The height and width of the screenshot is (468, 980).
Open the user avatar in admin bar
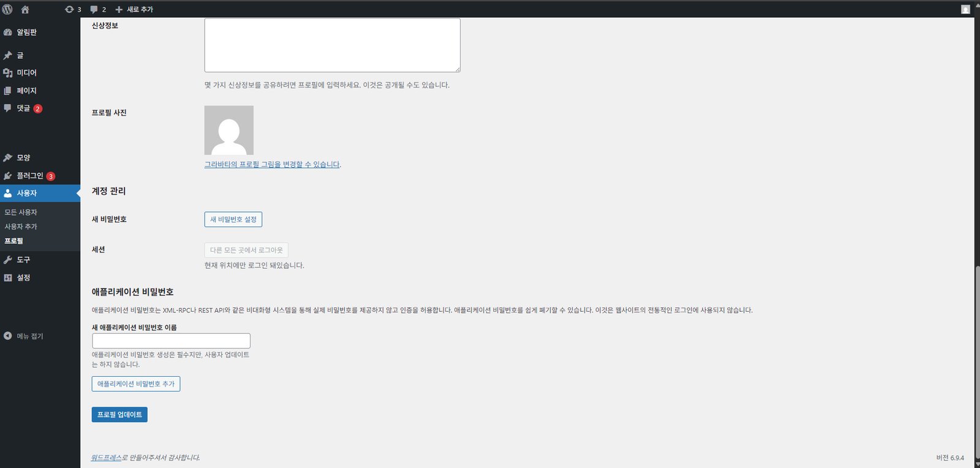(x=965, y=9)
